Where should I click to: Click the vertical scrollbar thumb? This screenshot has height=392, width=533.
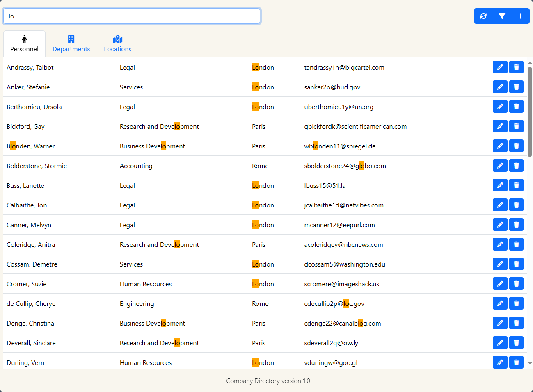click(530, 112)
